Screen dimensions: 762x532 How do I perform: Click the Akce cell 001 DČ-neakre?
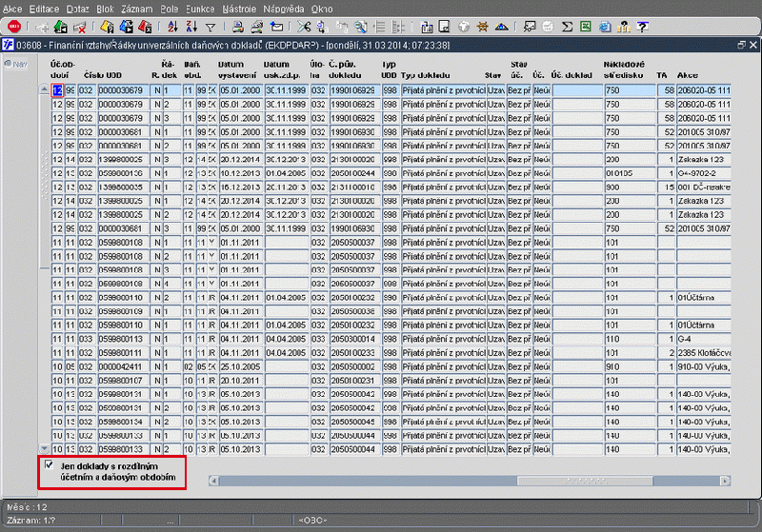pyautogui.click(x=704, y=187)
